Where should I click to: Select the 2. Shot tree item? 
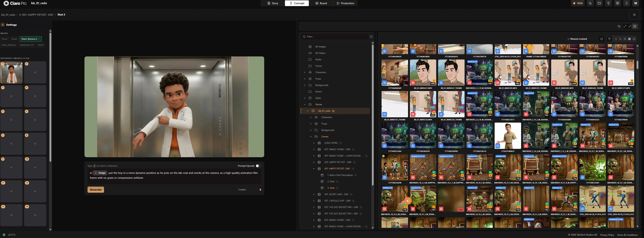[x=331, y=182]
